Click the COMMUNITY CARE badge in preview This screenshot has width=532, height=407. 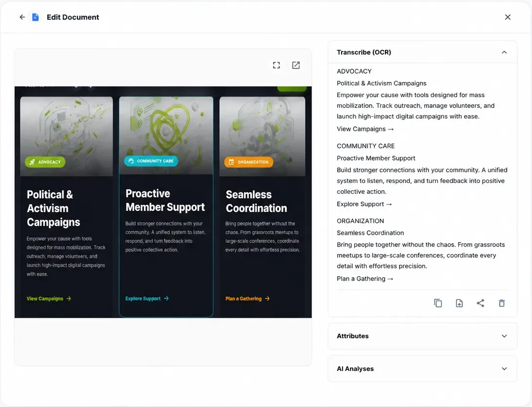tap(151, 161)
